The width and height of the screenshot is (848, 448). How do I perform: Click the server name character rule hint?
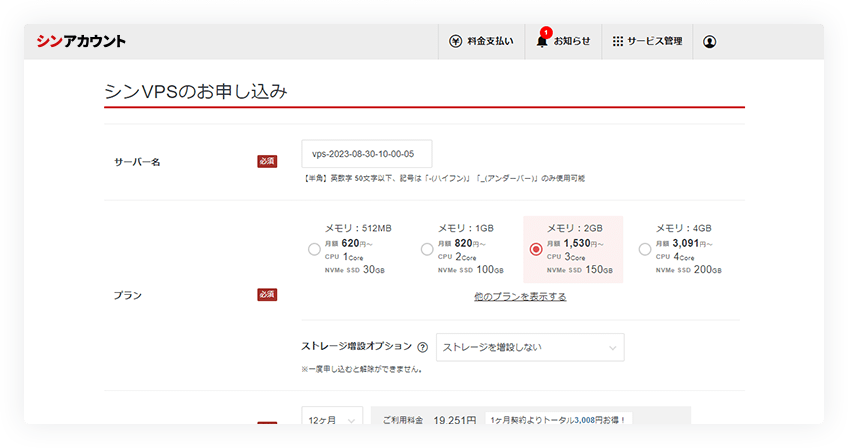click(x=443, y=178)
